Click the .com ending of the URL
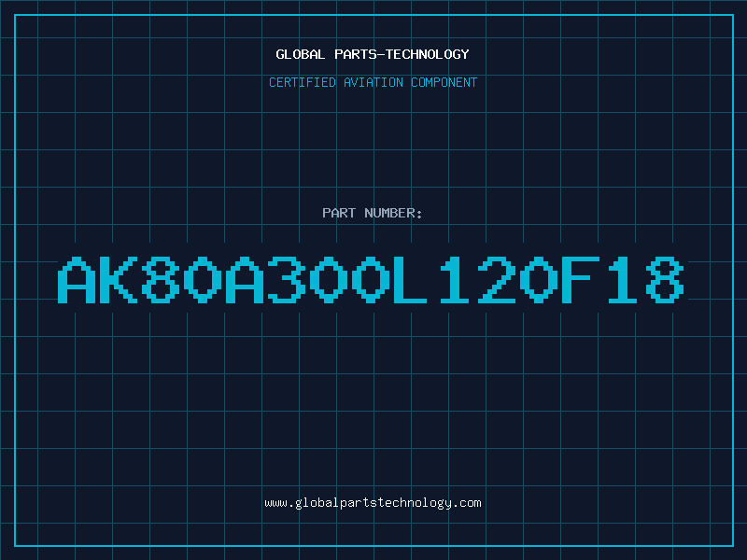The height and width of the screenshot is (560, 747). point(467,503)
